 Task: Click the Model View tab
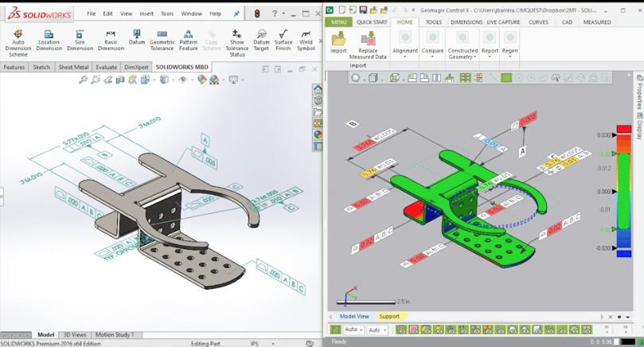354,316
